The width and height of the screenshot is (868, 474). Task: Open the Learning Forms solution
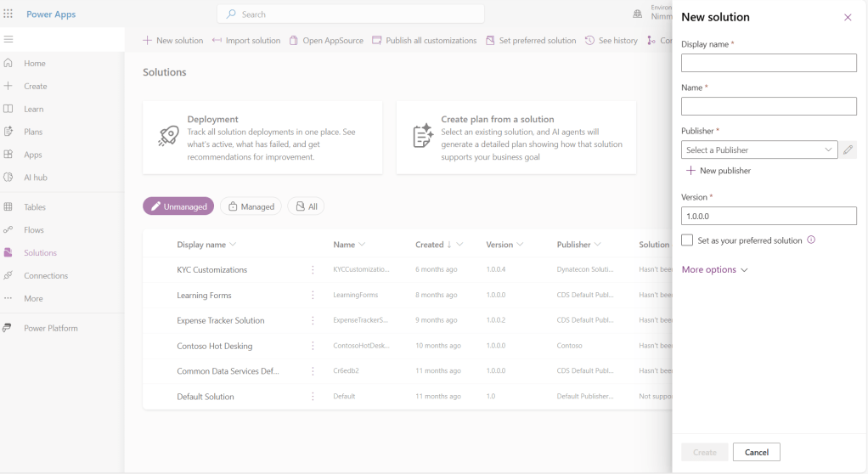point(204,295)
